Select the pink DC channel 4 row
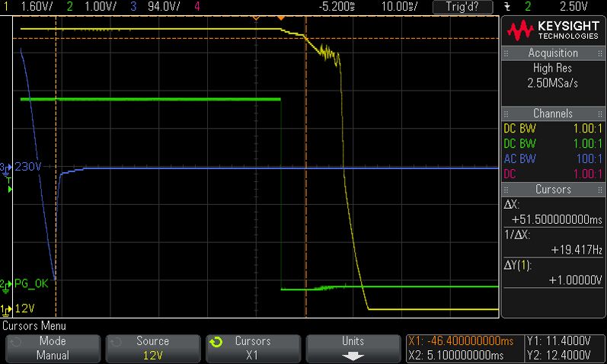This screenshot has height=364, width=607. [553, 174]
